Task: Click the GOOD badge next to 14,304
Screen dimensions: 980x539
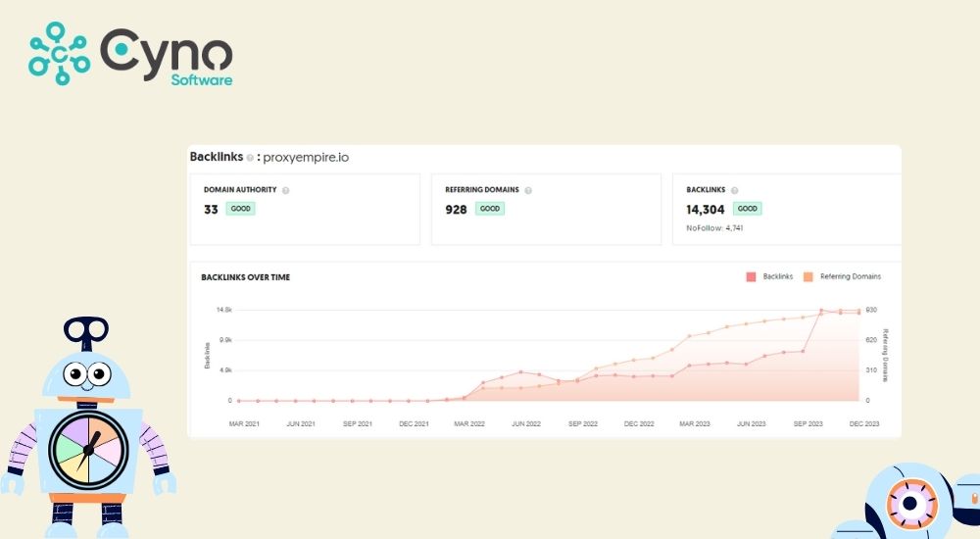Action: [748, 209]
